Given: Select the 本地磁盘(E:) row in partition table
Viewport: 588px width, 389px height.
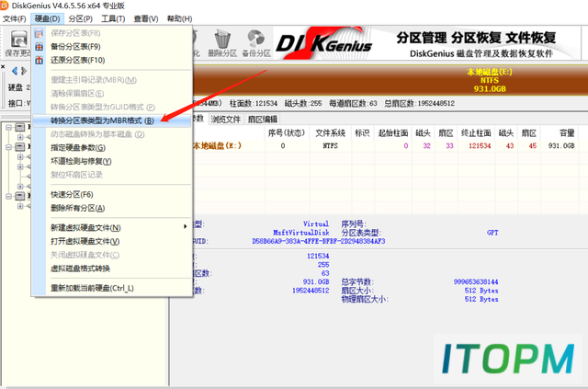Looking at the screenshot, I should [x=386, y=145].
